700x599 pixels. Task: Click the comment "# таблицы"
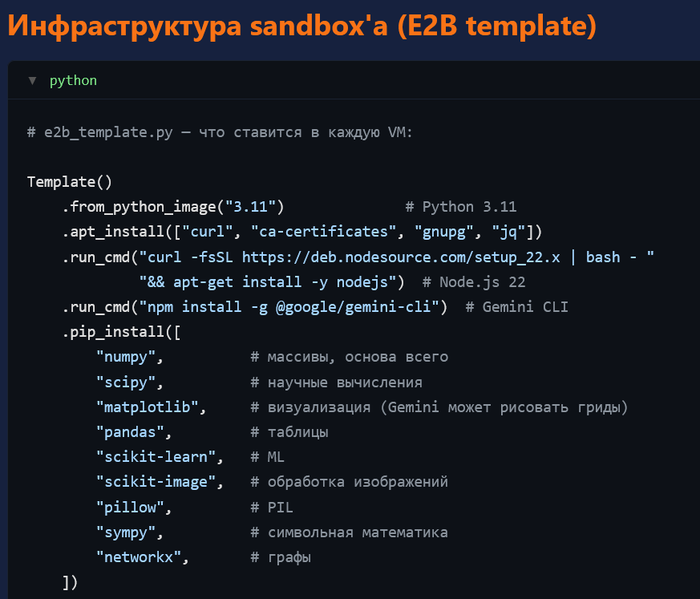(x=289, y=433)
